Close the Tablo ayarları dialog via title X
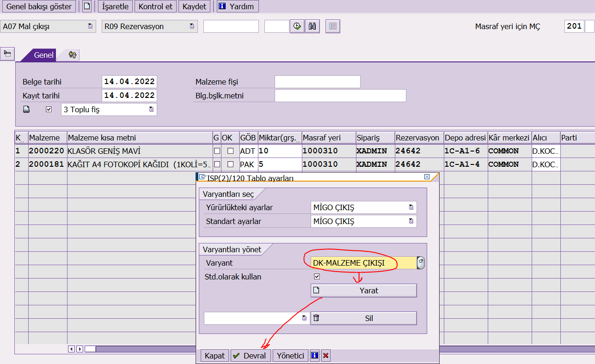 tap(427, 177)
